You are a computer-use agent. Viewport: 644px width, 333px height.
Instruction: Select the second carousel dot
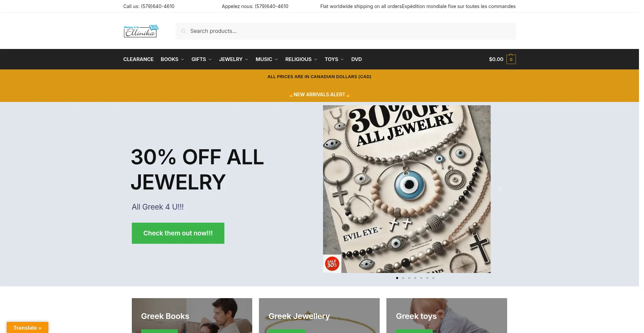(403, 278)
